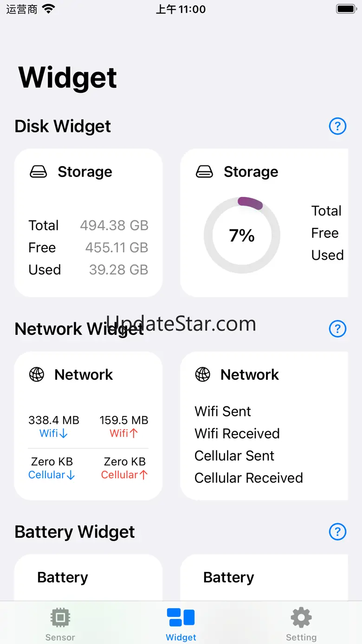Tap the Wifi download label in blue
Image resolution: width=362 pixels, height=644 pixels.
click(x=54, y=433)
